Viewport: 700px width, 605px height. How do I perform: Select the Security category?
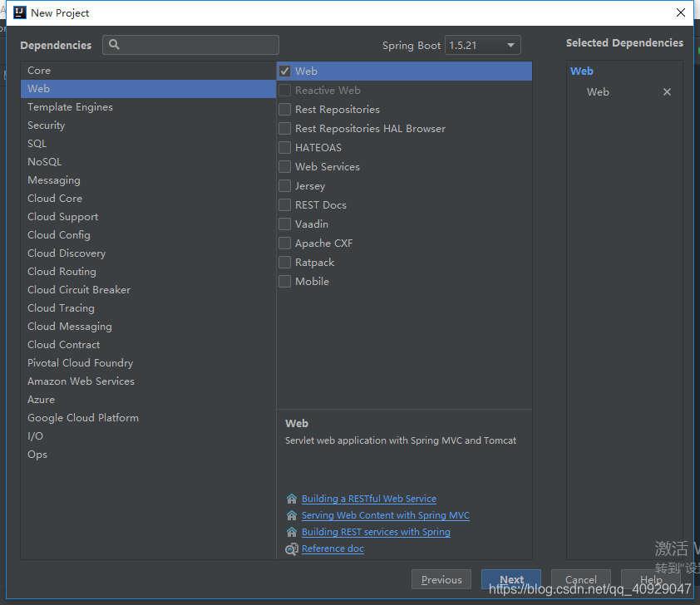tap(148, 125)
